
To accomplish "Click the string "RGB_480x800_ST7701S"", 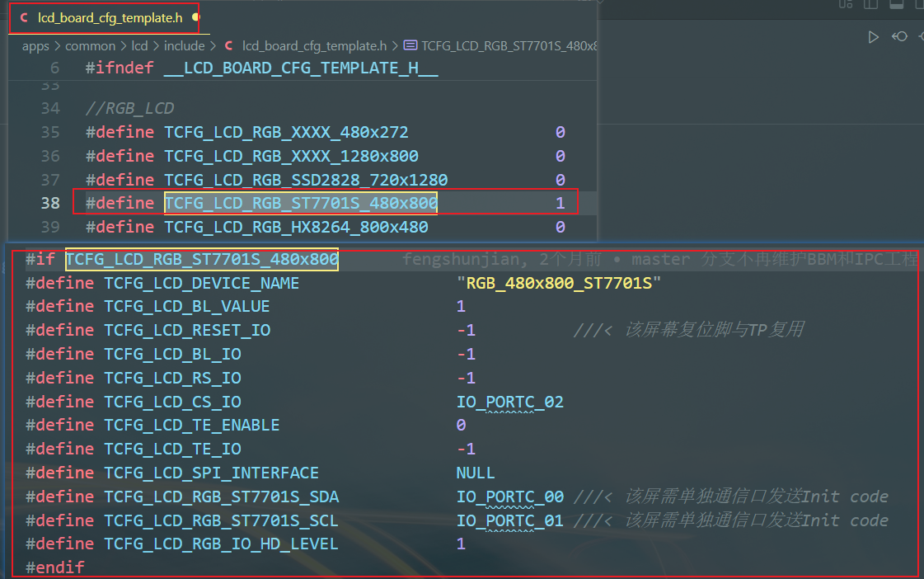I will (559, 283).
